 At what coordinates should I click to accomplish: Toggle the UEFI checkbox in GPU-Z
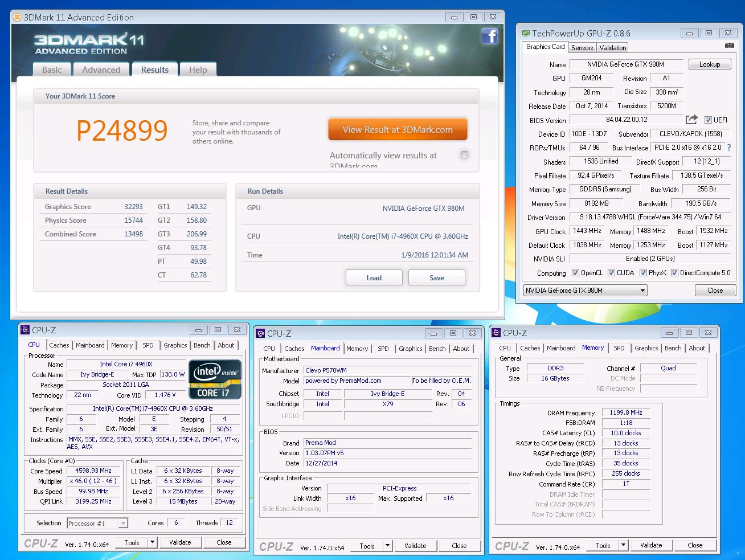(x=708, y=120)
